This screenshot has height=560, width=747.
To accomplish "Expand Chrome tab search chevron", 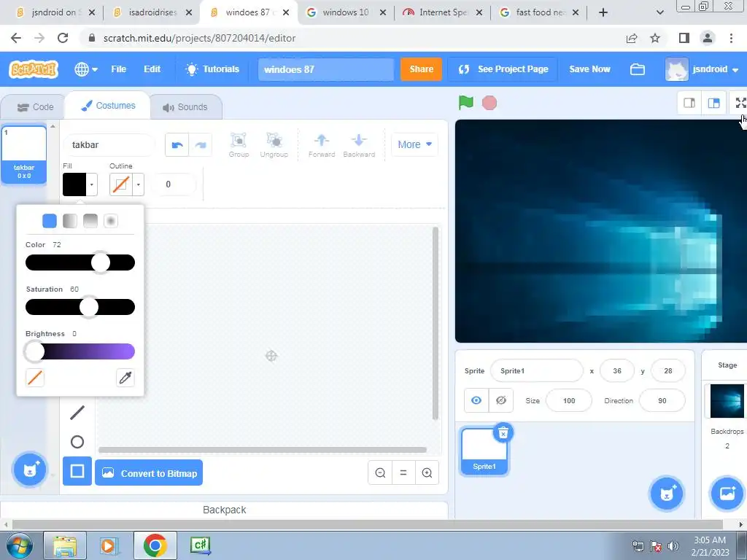I will (x=659, y=12).
